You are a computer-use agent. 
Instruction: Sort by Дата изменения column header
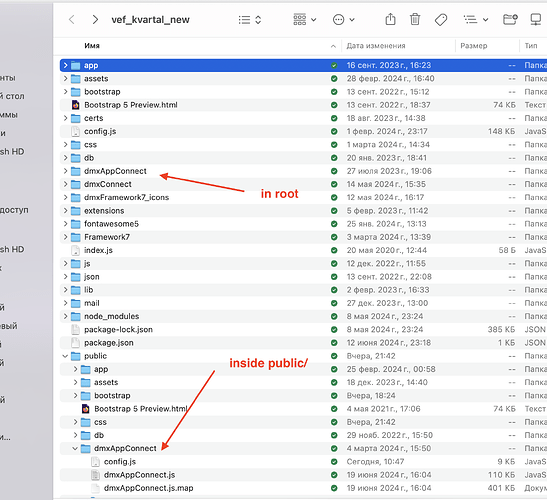(376, 46)
